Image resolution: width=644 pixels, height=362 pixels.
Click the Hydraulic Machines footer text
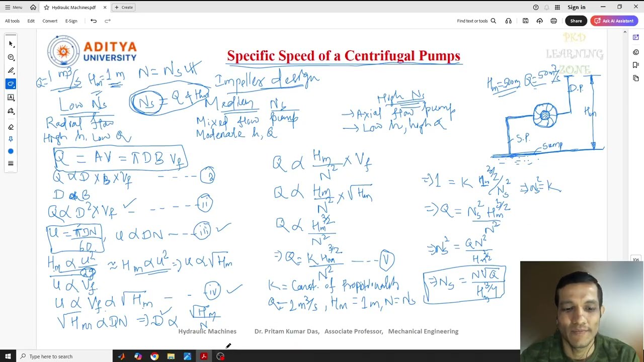(207, 331)
